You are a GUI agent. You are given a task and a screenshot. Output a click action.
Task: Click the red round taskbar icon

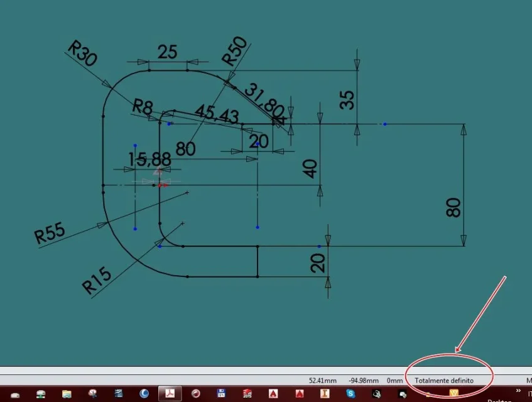coord(196,393)
